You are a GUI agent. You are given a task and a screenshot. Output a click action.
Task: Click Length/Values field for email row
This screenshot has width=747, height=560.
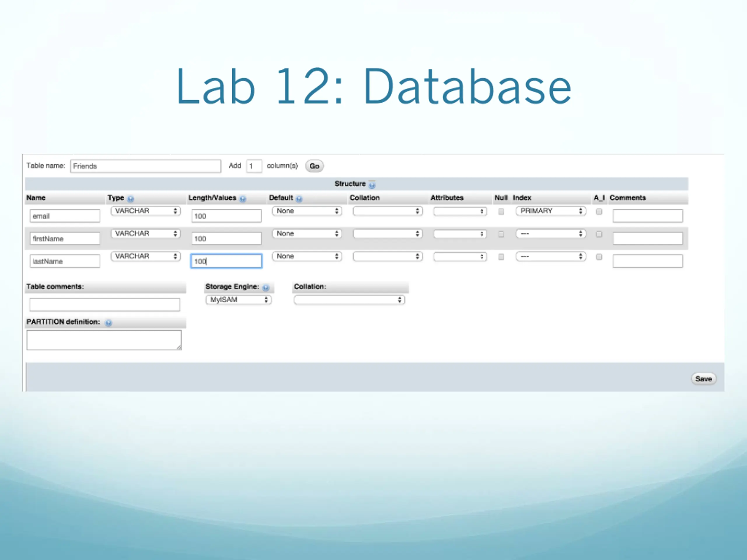pos(226,216)
